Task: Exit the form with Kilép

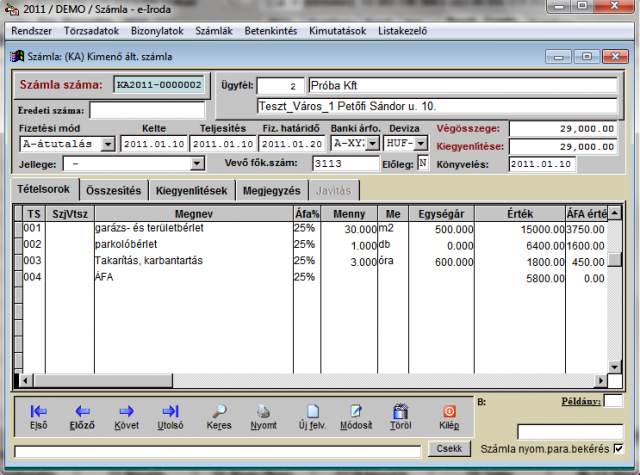Action: tap(450, 416)
